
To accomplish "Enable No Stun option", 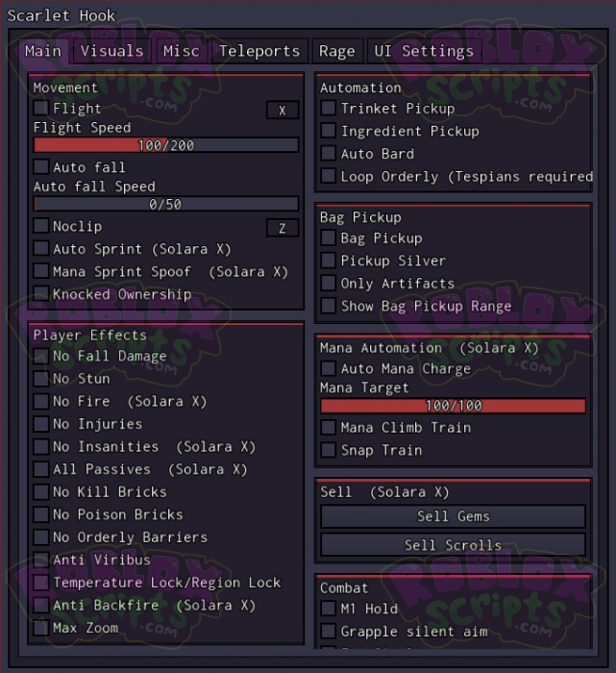I will [41, 379].
